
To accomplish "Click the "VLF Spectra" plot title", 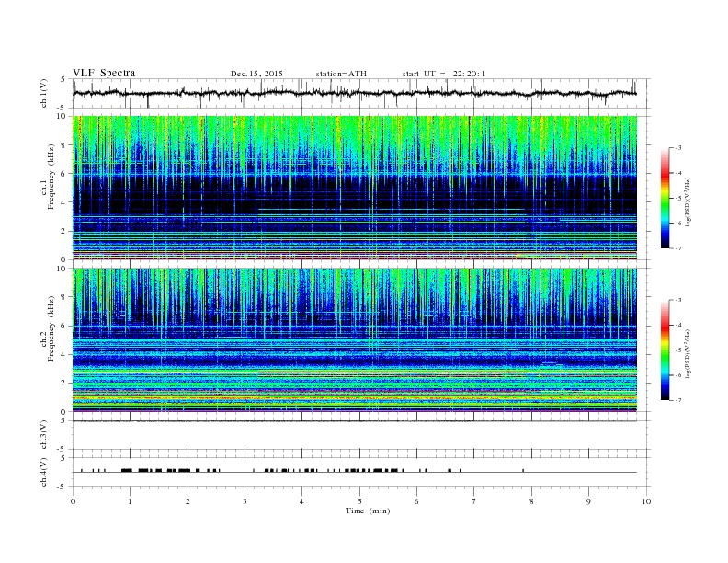I will pyautogui.click(x=104, y=73).
